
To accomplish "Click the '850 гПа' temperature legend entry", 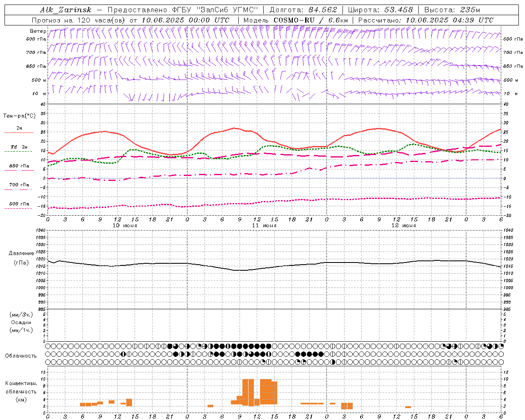I will 19,166.
